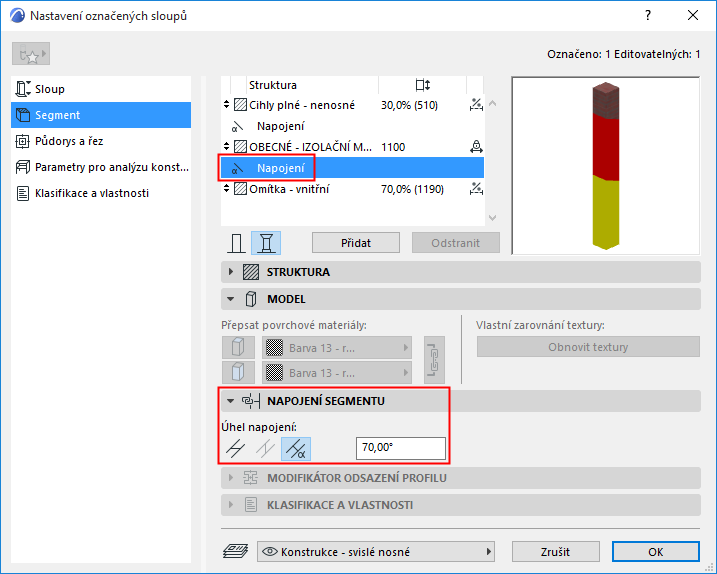
Task: Select the highlighted Napojení joint row
Action: pos(352,168)
